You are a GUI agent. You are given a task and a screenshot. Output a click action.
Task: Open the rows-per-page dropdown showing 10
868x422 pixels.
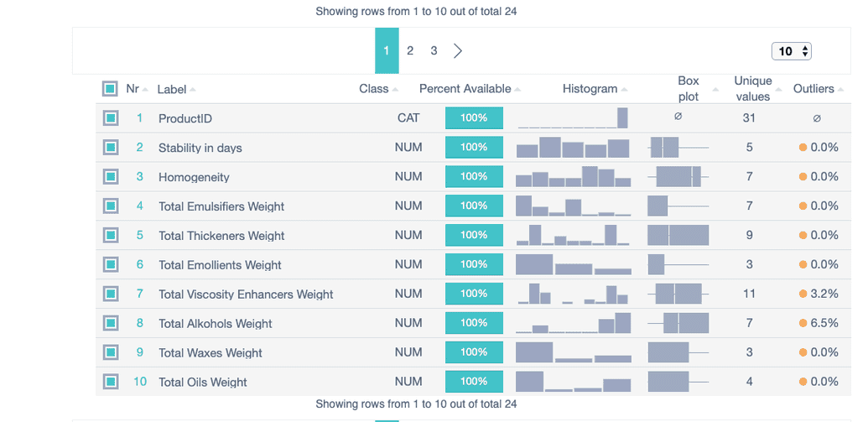[x=791, y=51]
